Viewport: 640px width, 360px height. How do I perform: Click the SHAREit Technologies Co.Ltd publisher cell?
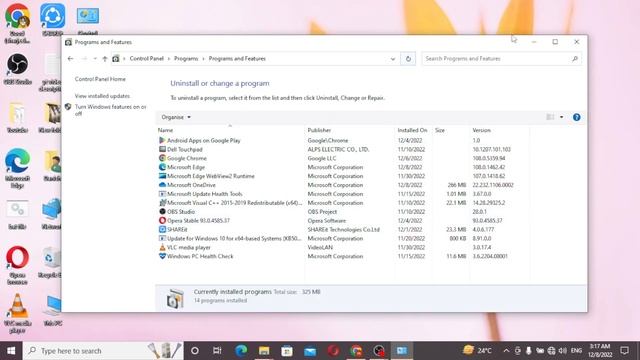[344, 229]
